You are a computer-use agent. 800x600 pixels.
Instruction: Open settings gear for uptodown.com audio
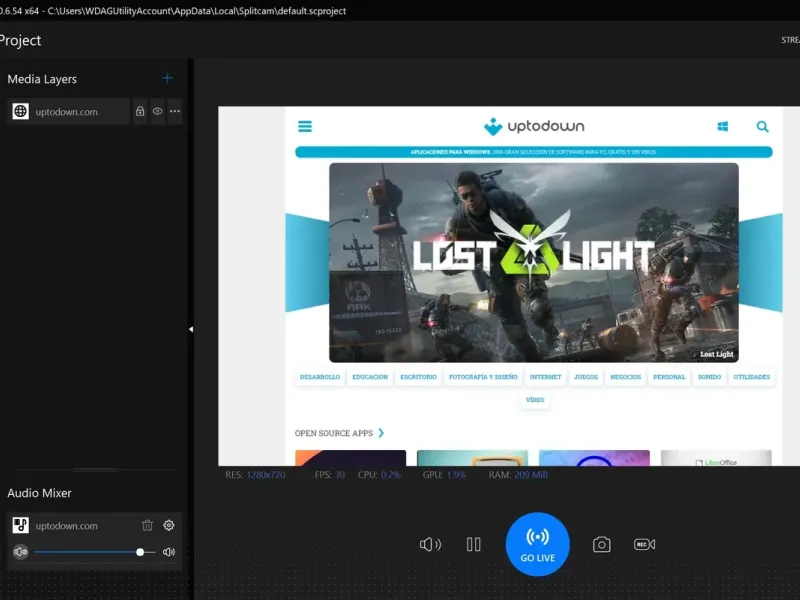click(169, 525)
